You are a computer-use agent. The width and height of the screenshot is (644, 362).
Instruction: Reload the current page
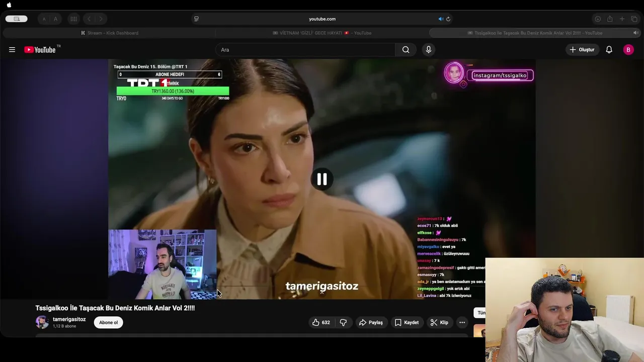tap(448, 19)
